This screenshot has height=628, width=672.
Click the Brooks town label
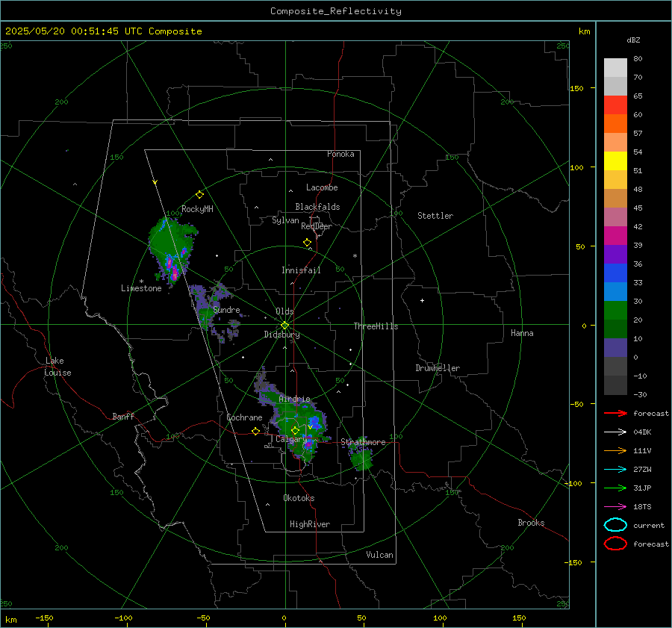pos(531,523)
